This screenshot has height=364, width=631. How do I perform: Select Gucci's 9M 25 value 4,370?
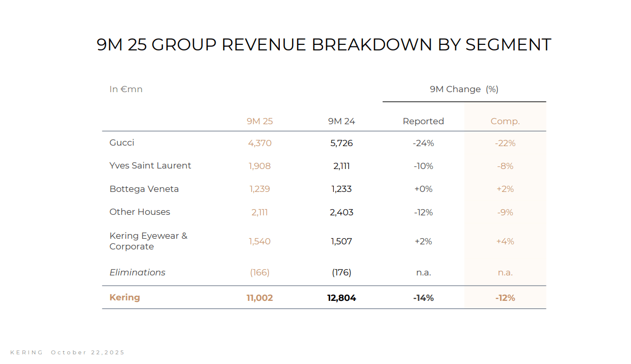(260, 144)
